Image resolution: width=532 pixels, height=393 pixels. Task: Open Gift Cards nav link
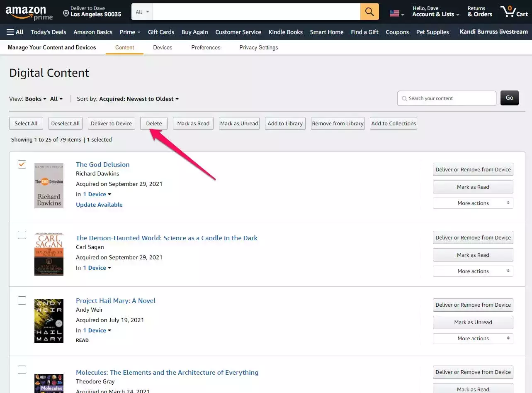click(x=161, y=32)
